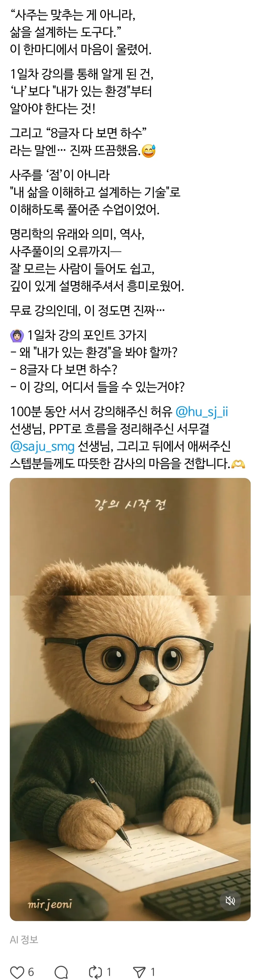The width and height of the screenshot is (279, 980).
Task: Open the @hu_sj_ii profile mention
Action: [201, 412]
